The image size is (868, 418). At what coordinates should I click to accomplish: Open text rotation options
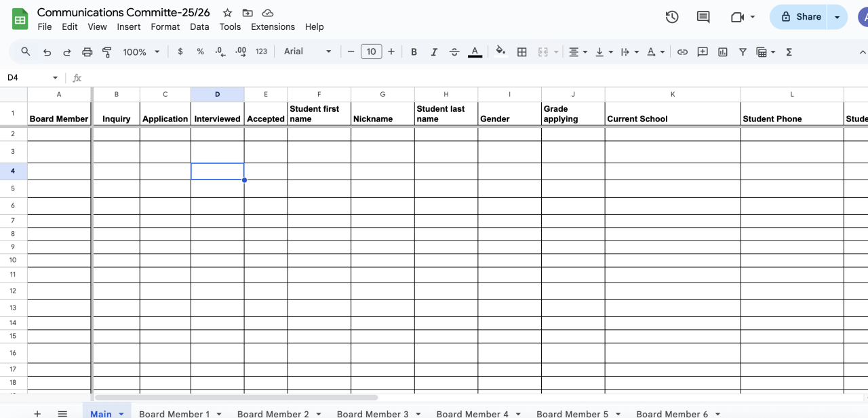point(655,51)
